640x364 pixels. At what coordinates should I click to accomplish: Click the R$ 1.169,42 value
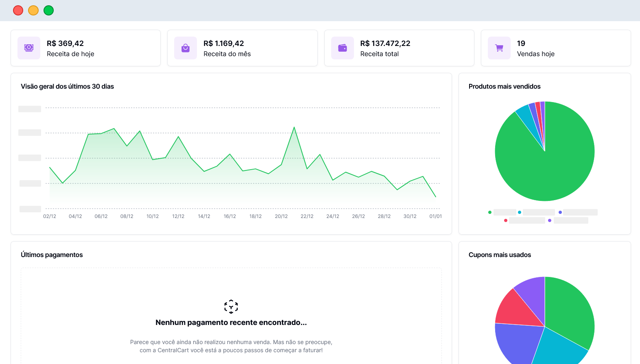tap(224, 44)
